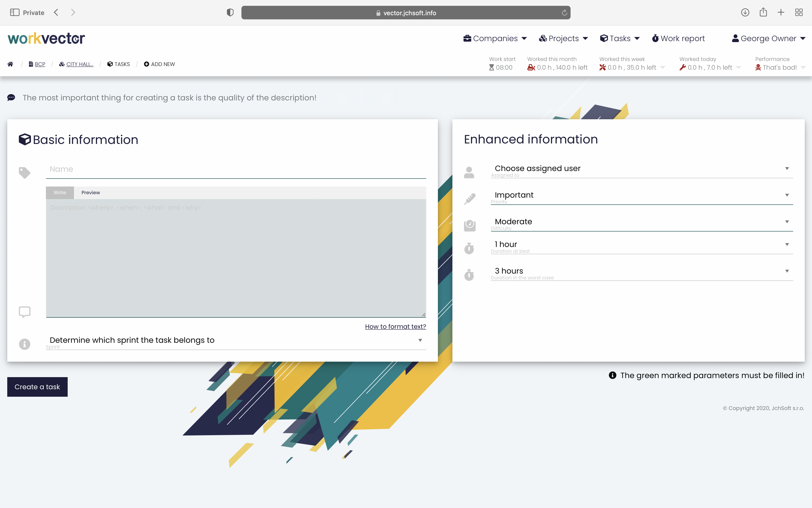This screenshot has height=508, width=812.
Task: Click stopwatch icon beside Duration at best
Action: tap(469, 248)
